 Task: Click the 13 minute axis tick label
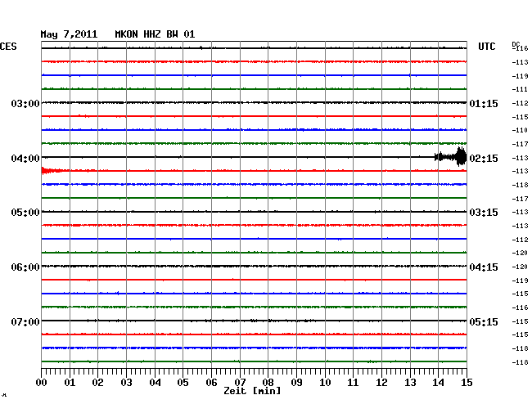pyautogui.click(x=410, y=383)
